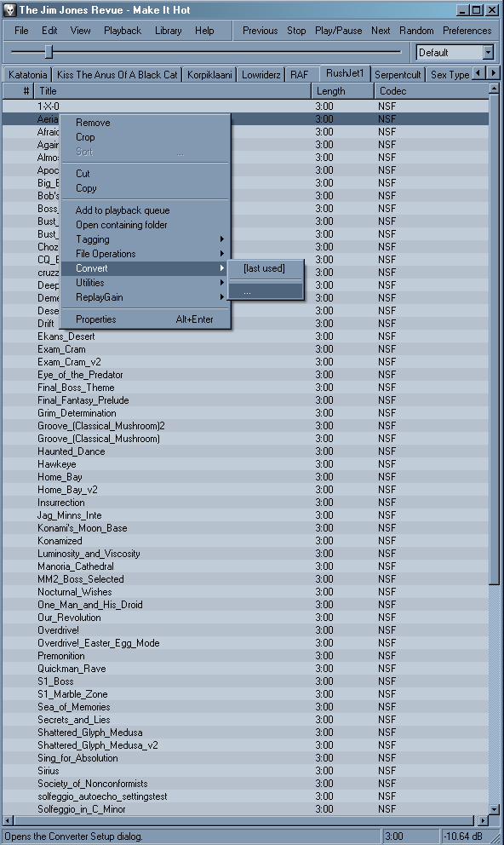504x845 pixels.
Task: Select the RushJet1 playlist tab
Action: [345, 73]
